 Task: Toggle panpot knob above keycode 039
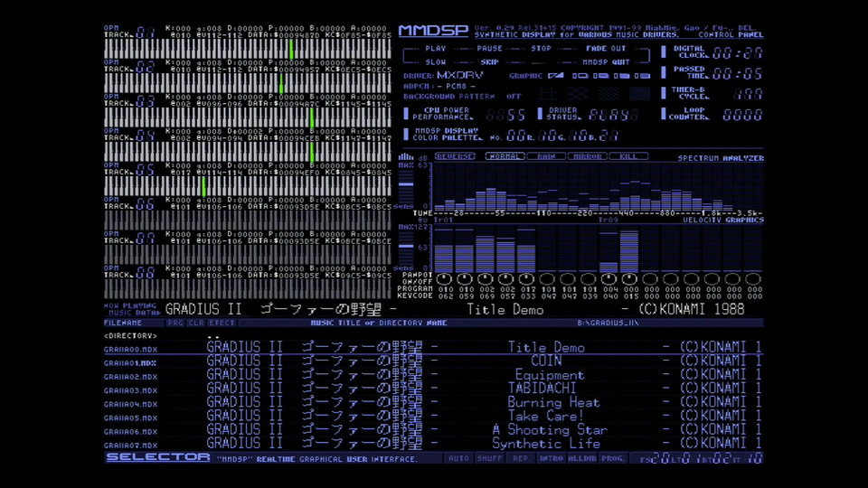588,279
